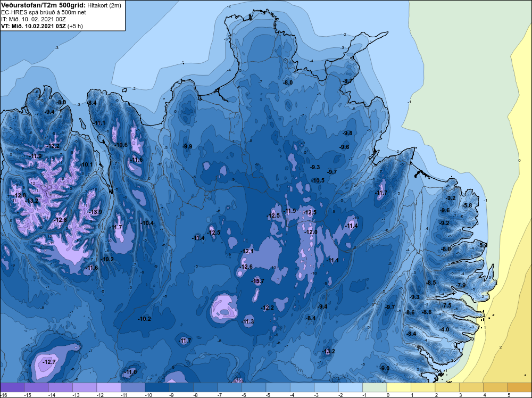The width and height of the screenshot is (532, 398).
Task: Click the -8.7 temperature label
Action: click(x=347, y=81)
